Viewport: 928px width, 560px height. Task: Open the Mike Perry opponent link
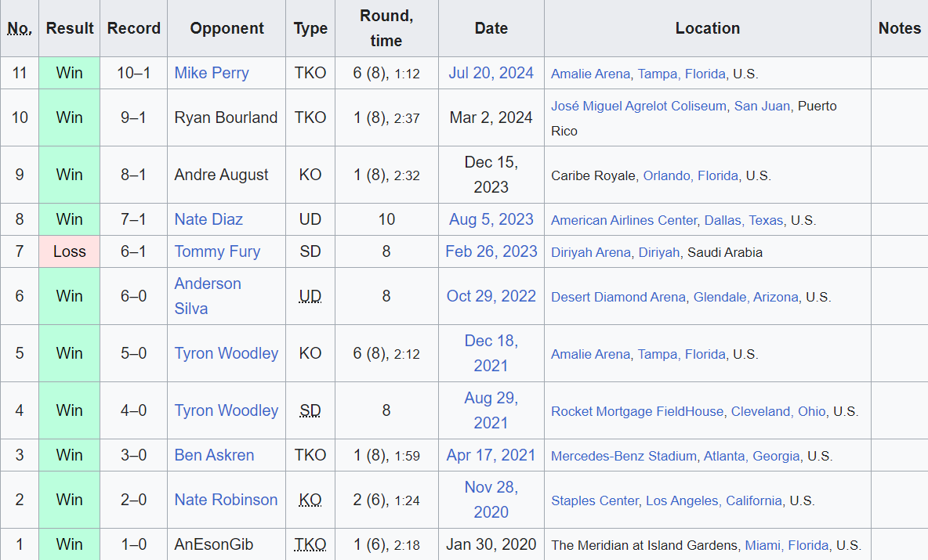coord(212,74)
